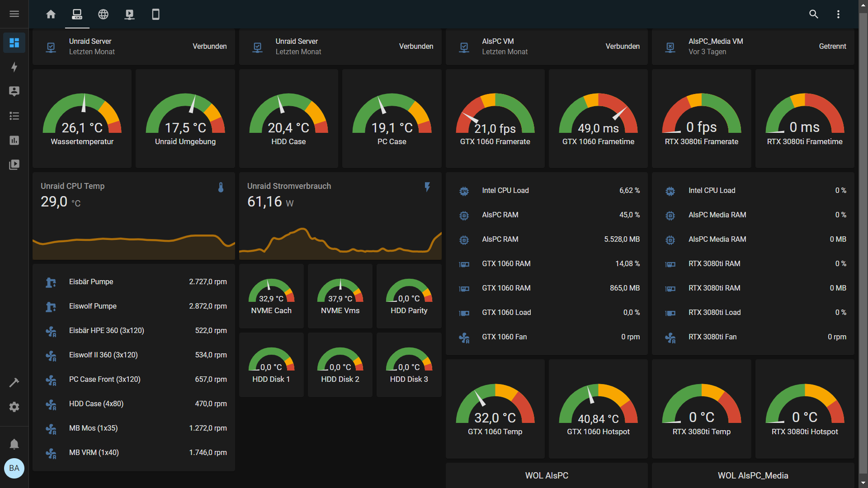Switch to the globe network tab
This screenshot has width=868, height=488.
pos(103,14)
